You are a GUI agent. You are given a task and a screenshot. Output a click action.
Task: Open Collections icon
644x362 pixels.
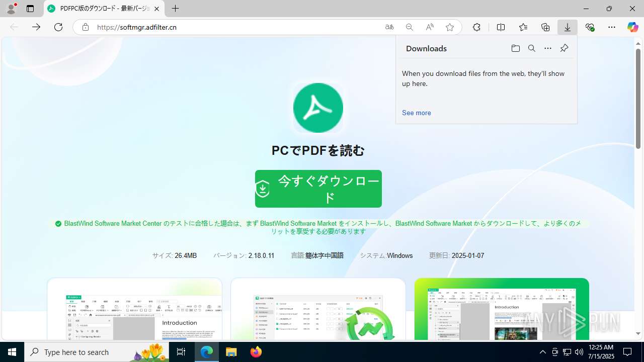545,27
